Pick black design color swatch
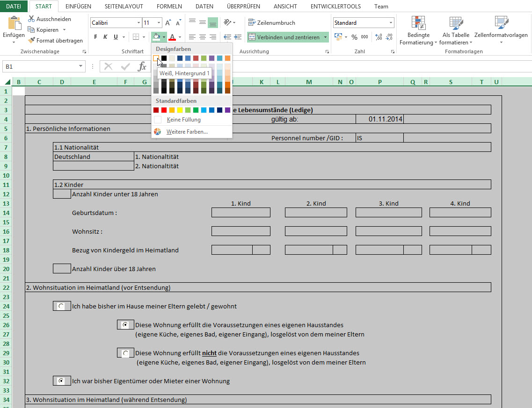 (164, 58)
